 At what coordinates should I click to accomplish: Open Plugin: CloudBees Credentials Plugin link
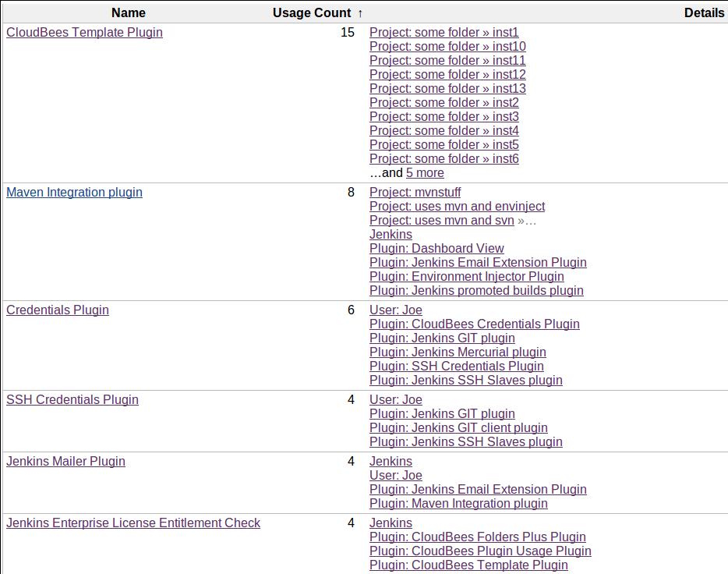tap(474, 324)
